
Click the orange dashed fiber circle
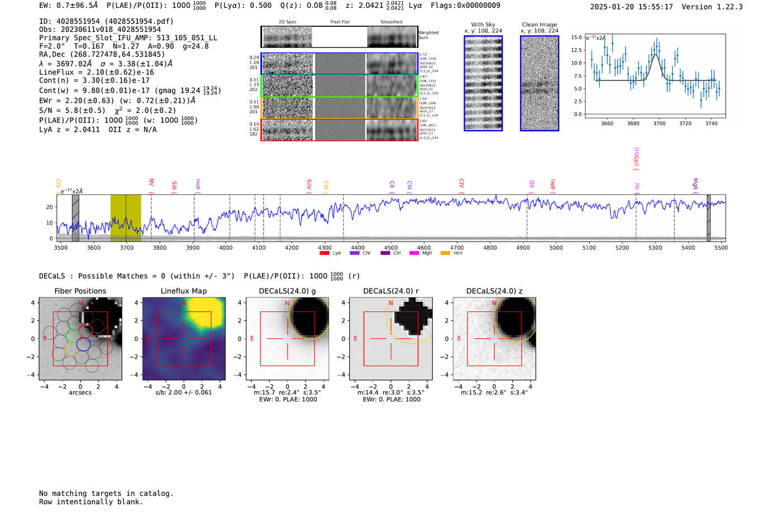pyautogui.click(x=71, y=350)
